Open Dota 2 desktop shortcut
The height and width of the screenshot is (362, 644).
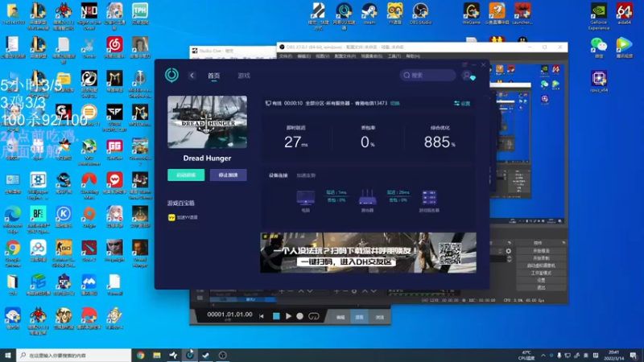pos(89,251)
